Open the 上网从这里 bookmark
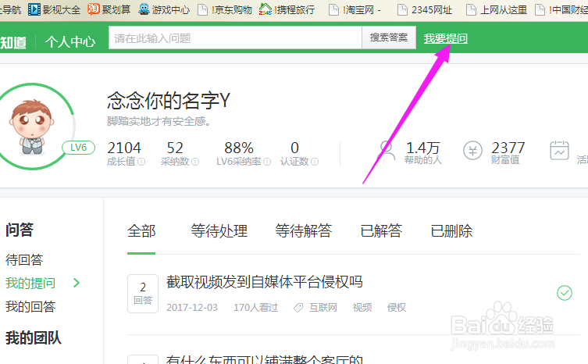Viewport: 588px width, 364px height. point(497,9)
